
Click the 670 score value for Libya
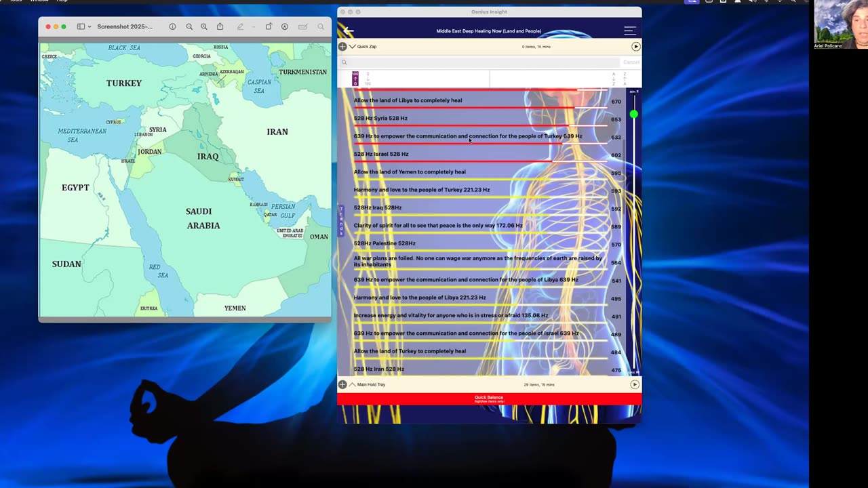click(616, 102)
